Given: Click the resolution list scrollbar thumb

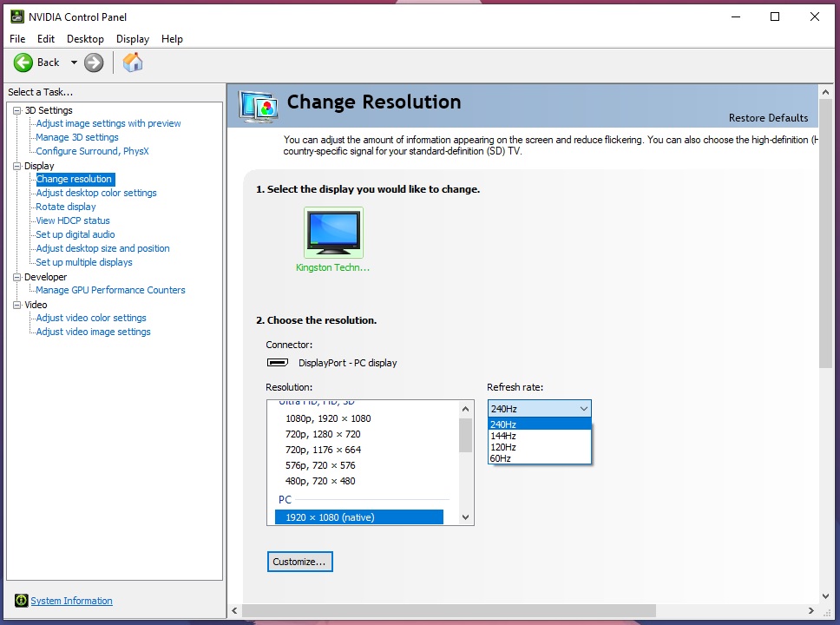Looking at the screenshot, I should [465, 435].
